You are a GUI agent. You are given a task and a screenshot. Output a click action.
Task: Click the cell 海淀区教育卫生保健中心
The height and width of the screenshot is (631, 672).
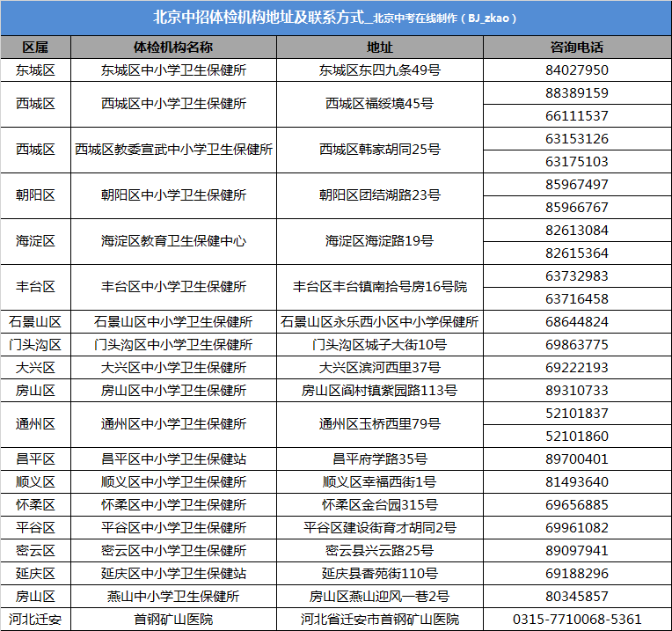click(x=173, y=241)
